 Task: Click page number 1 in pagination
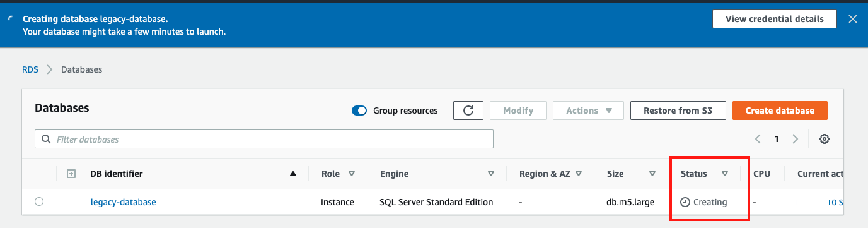click(x=777, y=139)
